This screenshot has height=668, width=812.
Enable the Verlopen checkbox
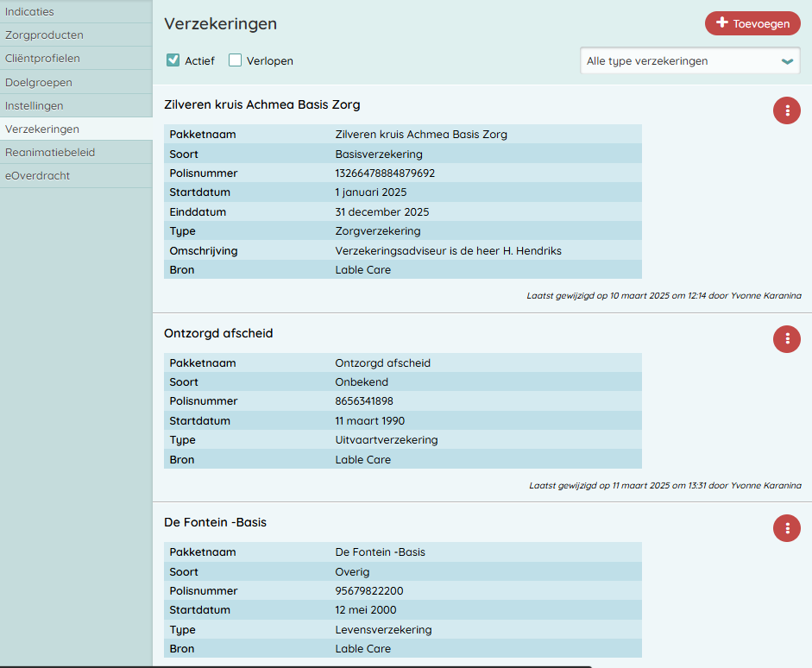coord(235,60)
